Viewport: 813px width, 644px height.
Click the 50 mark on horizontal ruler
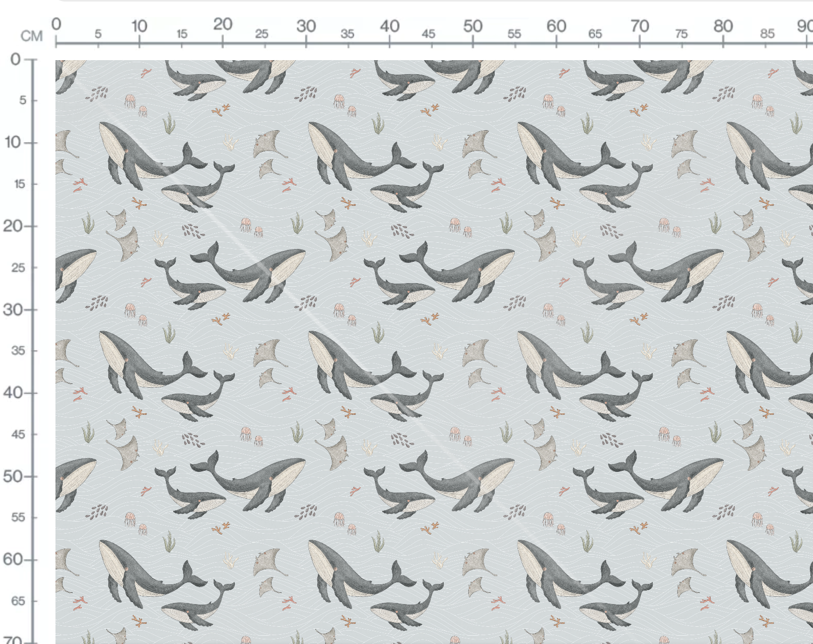click(473, 26)
